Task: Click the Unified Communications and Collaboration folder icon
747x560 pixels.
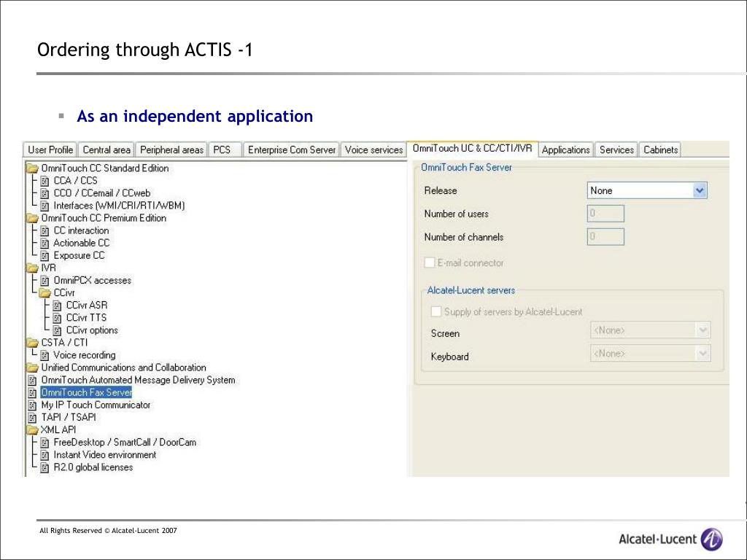Action: (x=32, y=367)
